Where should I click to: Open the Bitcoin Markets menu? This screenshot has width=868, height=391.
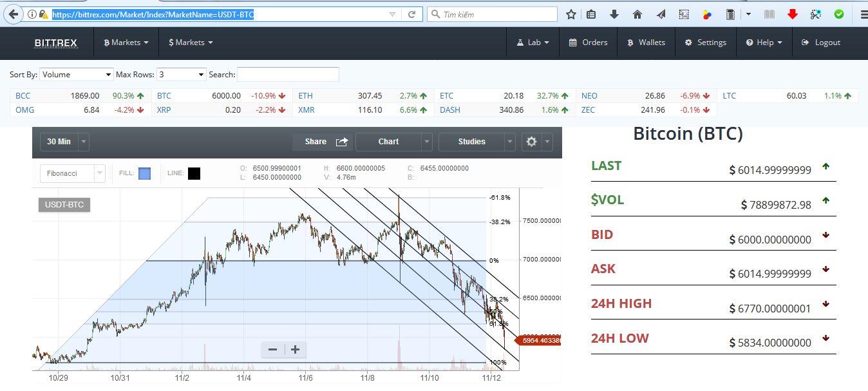coord(126,43)
